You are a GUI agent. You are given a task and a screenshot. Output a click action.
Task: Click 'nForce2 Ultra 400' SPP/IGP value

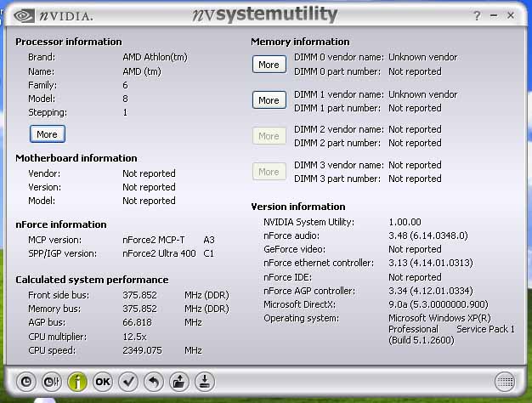tap(159, 253)
